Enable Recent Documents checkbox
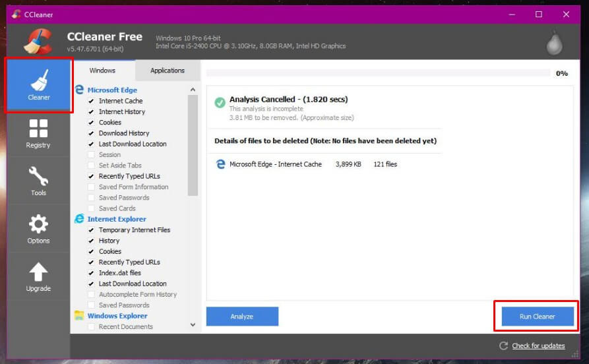Image resolution: width=589 pixels, height=364 pixels. click(x=91, y=327)
